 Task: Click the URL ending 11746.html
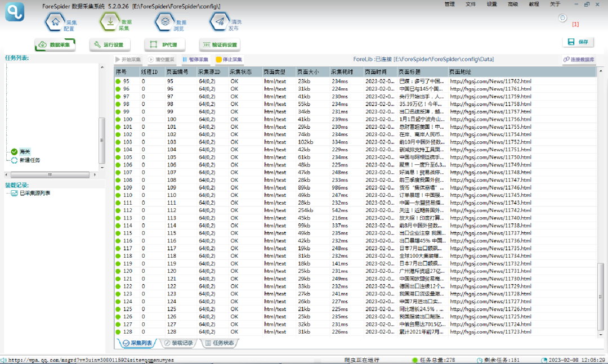490,187
